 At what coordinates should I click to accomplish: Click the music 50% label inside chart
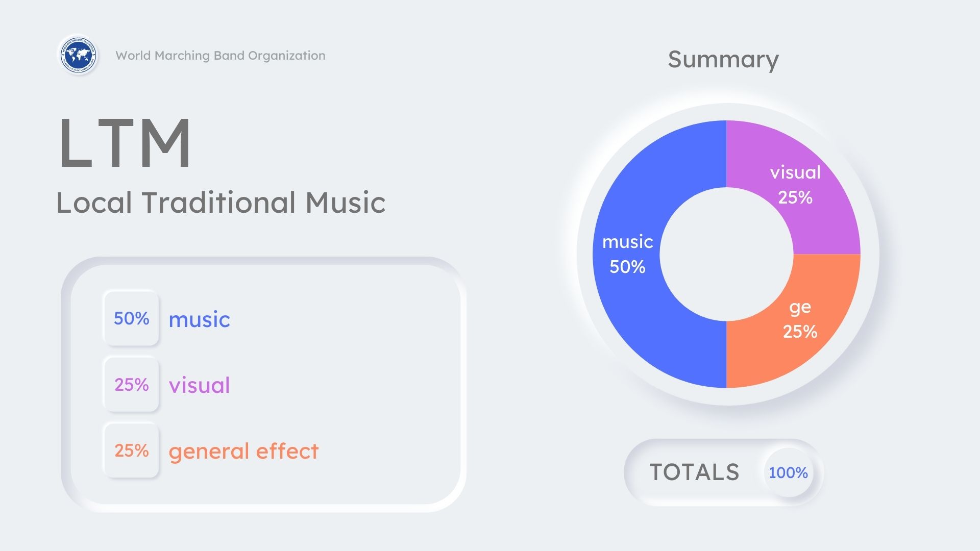[627, 254]
